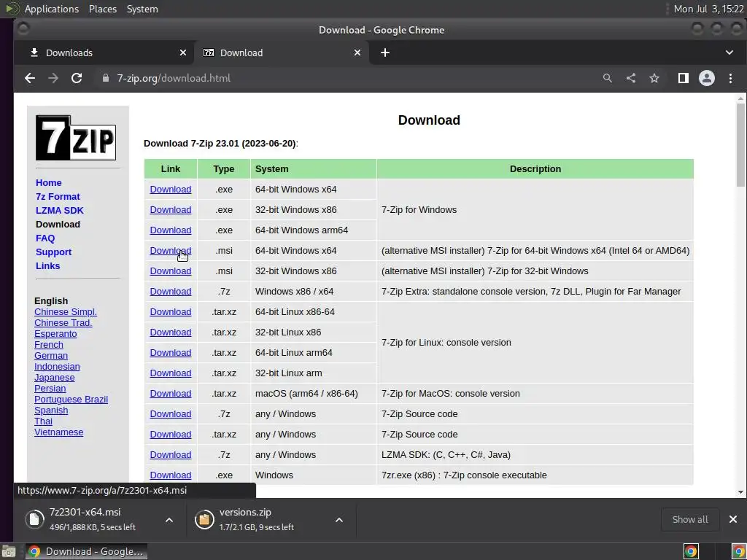The width and height of the screenshot is (747, 560).
Task: Open the Support sidebar link
Action: click(x=53, y=252)
